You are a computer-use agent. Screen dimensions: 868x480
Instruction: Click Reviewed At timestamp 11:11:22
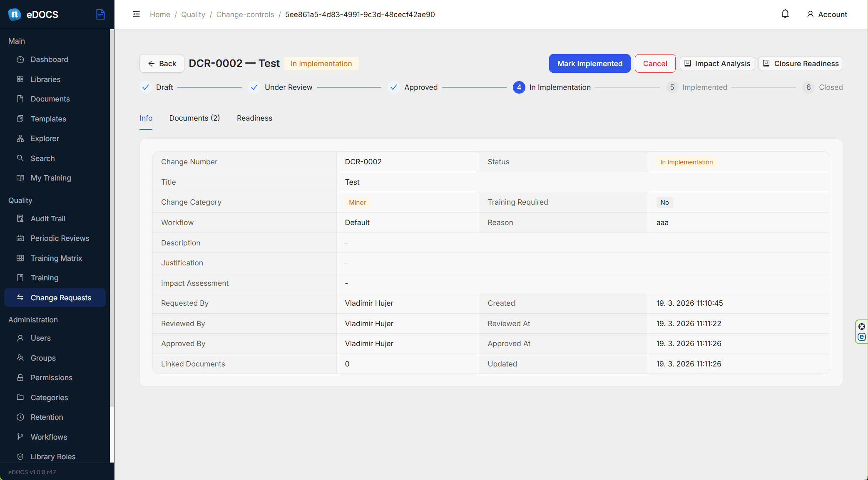tap(689, 324)
